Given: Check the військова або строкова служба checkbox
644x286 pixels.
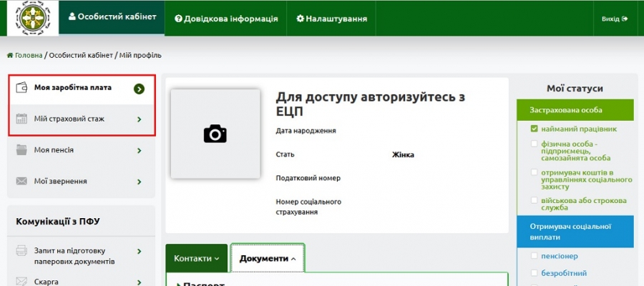Looking at the screenshot, I should tap(534, 201).
